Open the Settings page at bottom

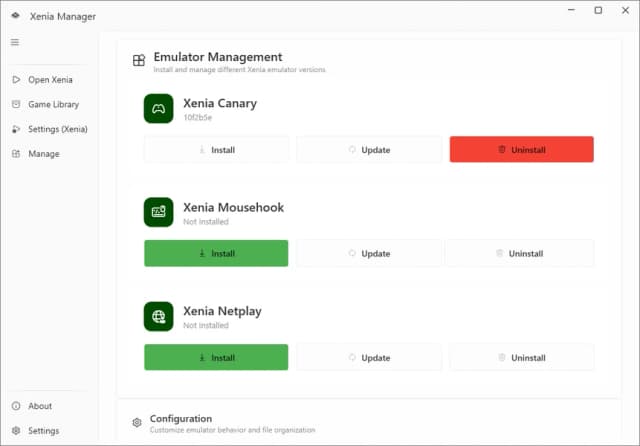(50, 430)
